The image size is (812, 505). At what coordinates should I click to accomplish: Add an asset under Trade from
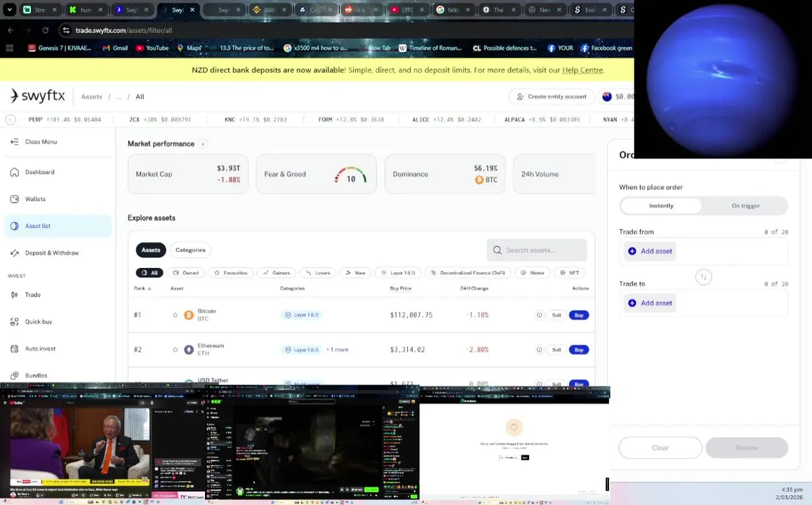point(650,251)
